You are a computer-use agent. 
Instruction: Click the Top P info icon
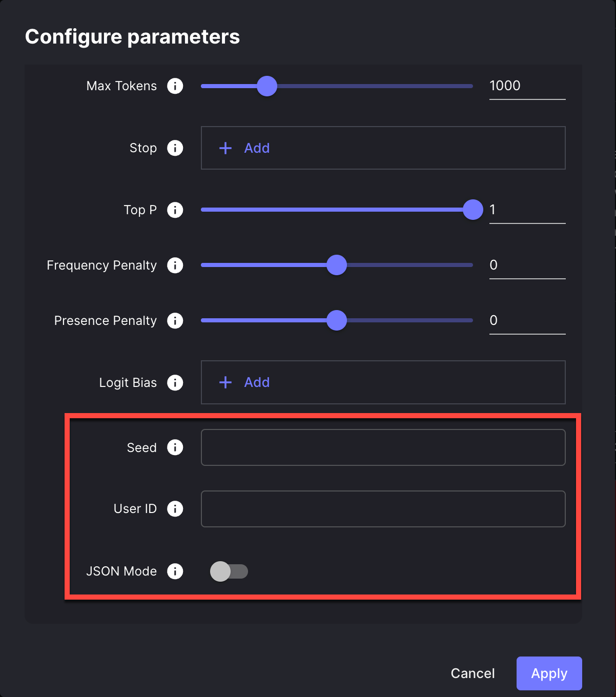coord(175,210)
